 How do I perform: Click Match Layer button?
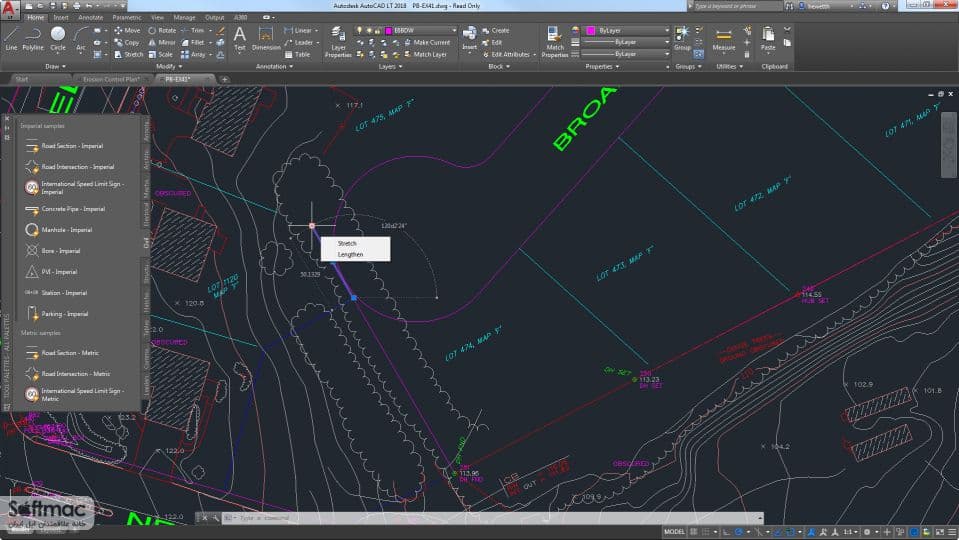coord(426,54)
